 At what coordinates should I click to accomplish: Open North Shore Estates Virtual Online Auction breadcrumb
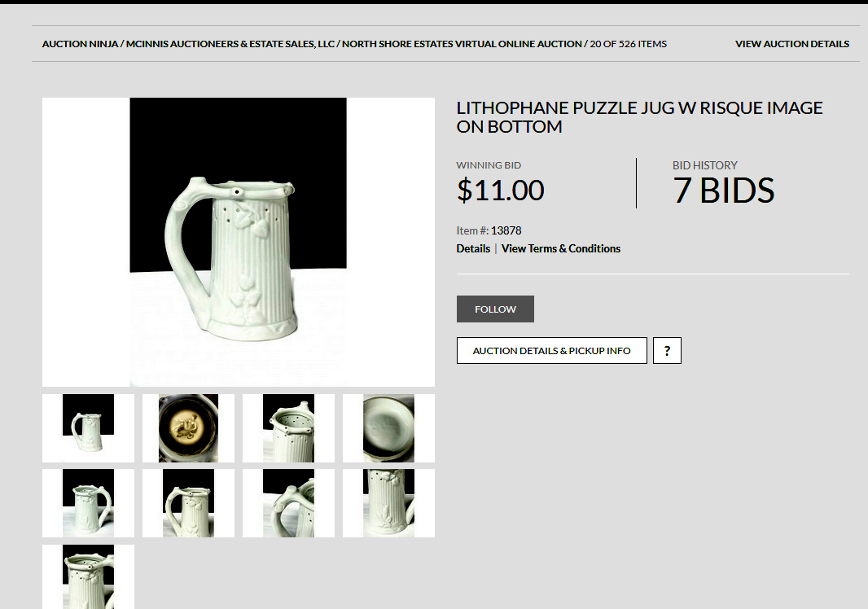[x=462, y=44]
